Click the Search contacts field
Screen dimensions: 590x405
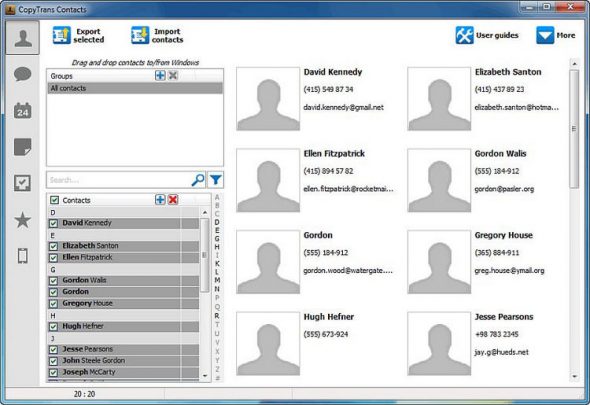[x=120, y=180]
